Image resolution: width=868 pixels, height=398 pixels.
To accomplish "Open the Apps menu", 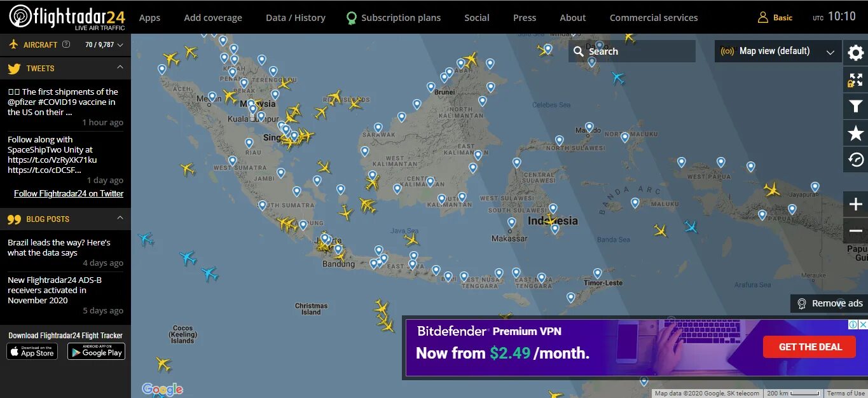I will click(149, 18).
